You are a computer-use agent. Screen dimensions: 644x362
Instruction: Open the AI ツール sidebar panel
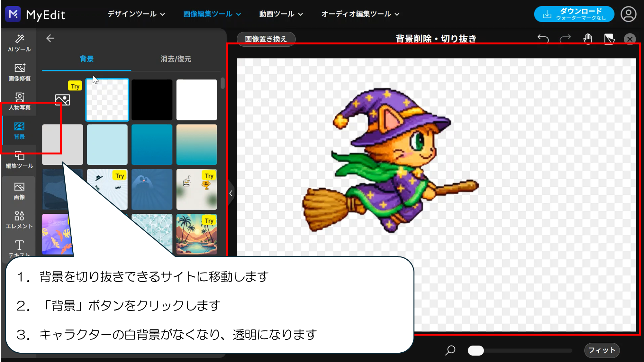tap(19, 43)
